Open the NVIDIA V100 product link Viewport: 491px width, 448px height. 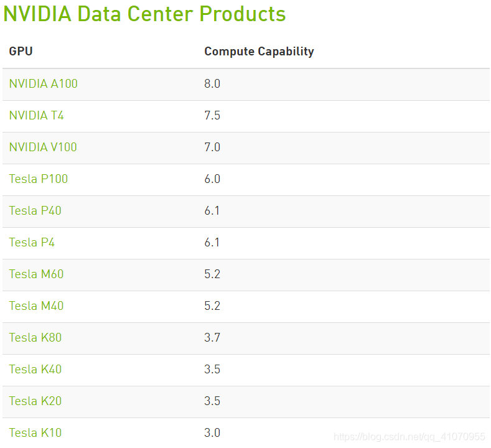[43, 147]
